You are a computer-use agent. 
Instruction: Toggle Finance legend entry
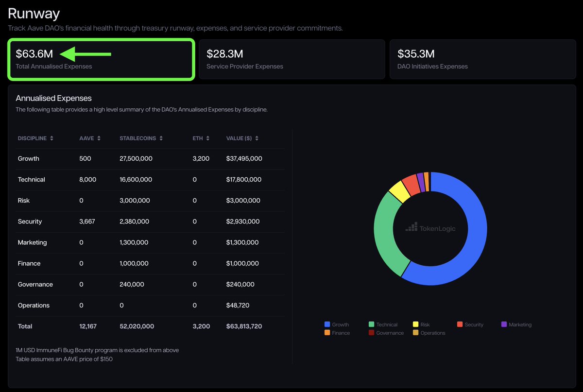(337, 333)
